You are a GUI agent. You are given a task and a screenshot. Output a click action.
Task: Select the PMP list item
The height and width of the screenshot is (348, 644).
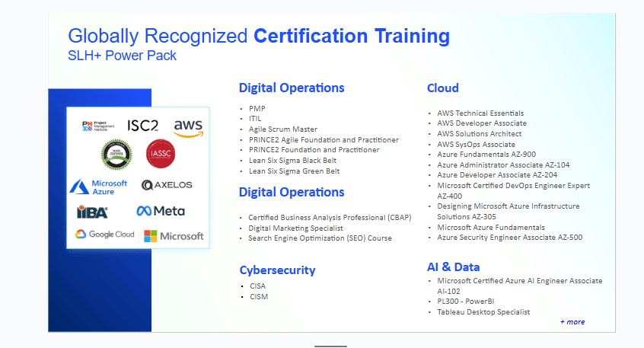[x=257, y=109]
